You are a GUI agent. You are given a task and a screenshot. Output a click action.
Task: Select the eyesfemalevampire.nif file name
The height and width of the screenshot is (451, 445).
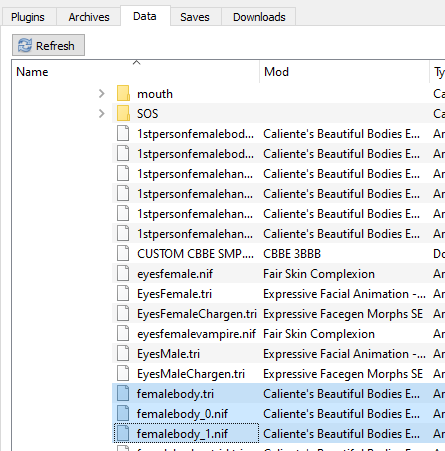tap(196, 334)
